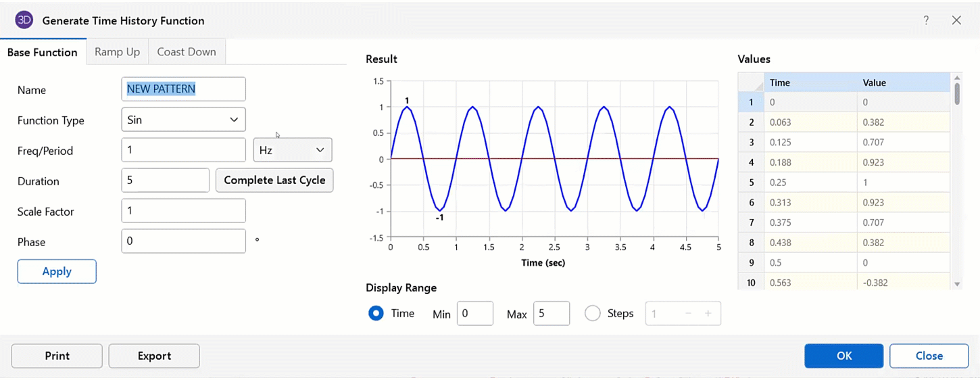Viewport: 980px width, 380px height.
Task: Open the Function Type dropdown
Action: tap(183, 120)
